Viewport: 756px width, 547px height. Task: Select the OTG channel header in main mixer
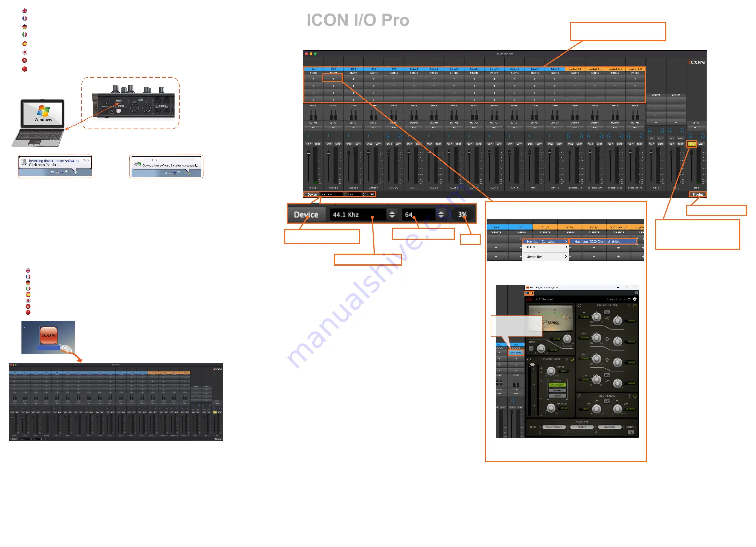pyautogui.click(x=394, y=69)
